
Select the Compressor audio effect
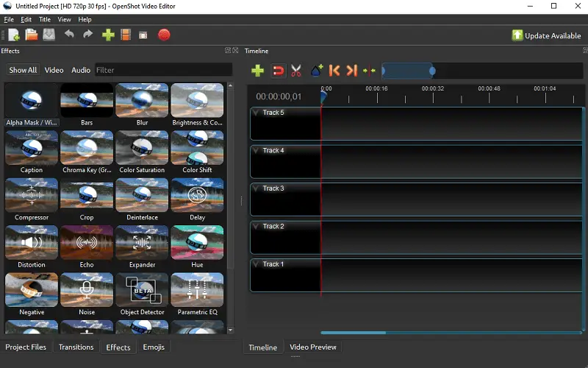pyautogui.click(x=32, y=199)
